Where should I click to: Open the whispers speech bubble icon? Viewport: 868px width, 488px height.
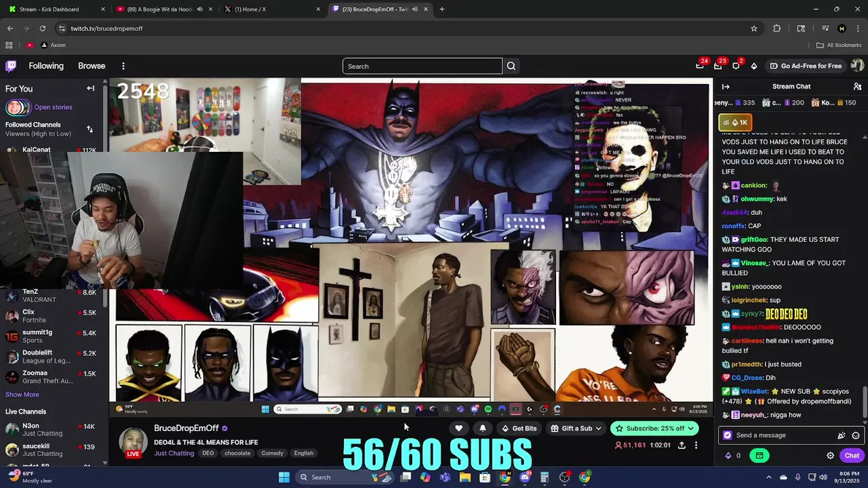pos(736,66)
